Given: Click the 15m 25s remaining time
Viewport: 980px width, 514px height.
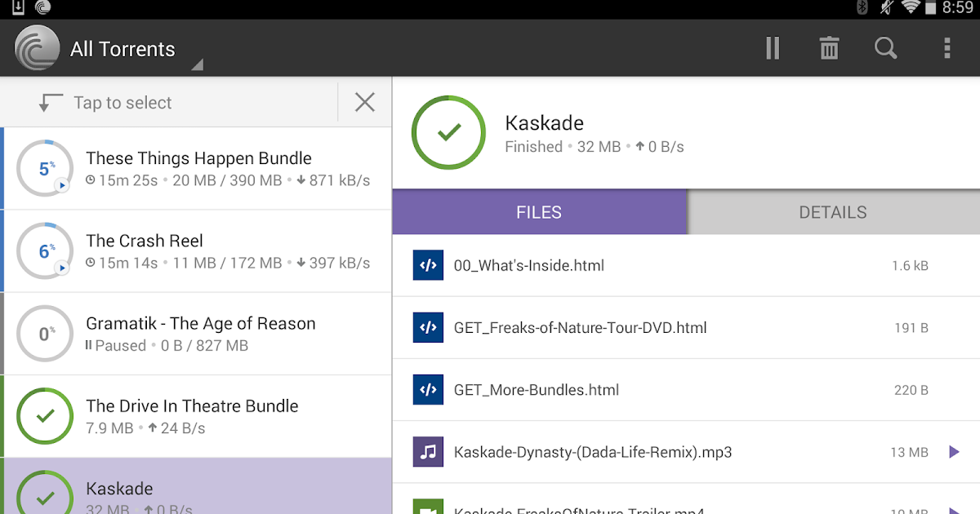Looking at the screenshot, I should 122,180.
